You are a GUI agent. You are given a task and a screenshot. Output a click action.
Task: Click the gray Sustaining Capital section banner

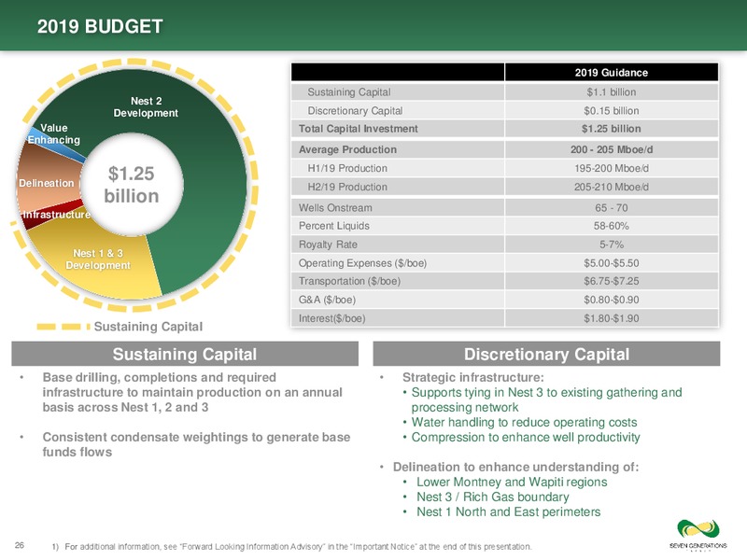click(185, 354)
